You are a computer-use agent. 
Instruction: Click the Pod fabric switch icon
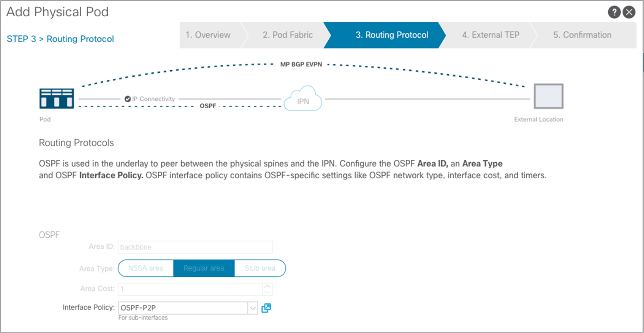57,98
